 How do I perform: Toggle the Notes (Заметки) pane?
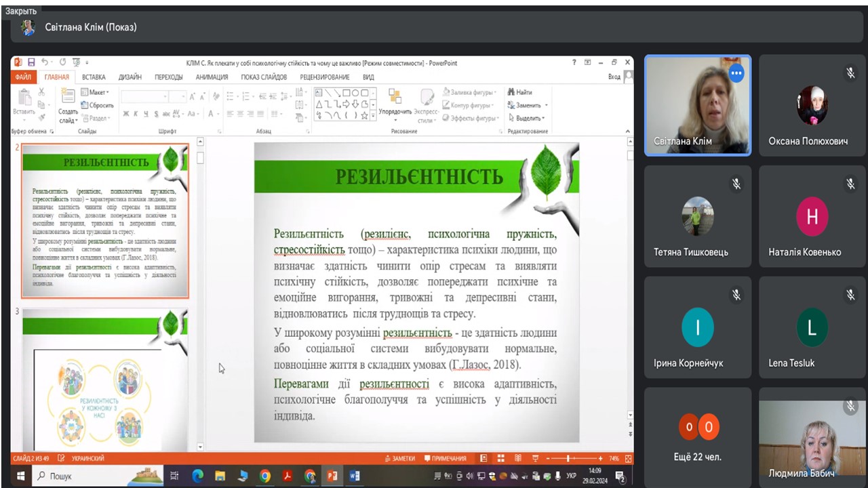(x=399, y=458)
